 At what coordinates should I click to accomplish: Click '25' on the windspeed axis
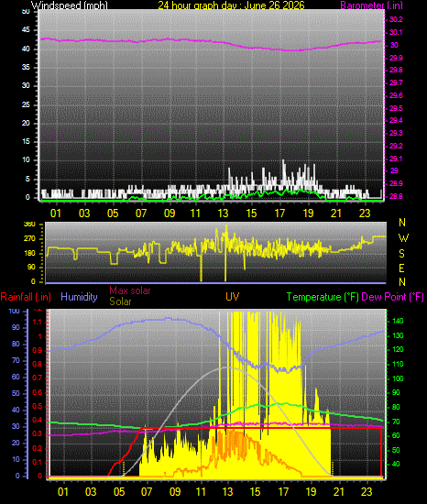click(x=26, y=104)
